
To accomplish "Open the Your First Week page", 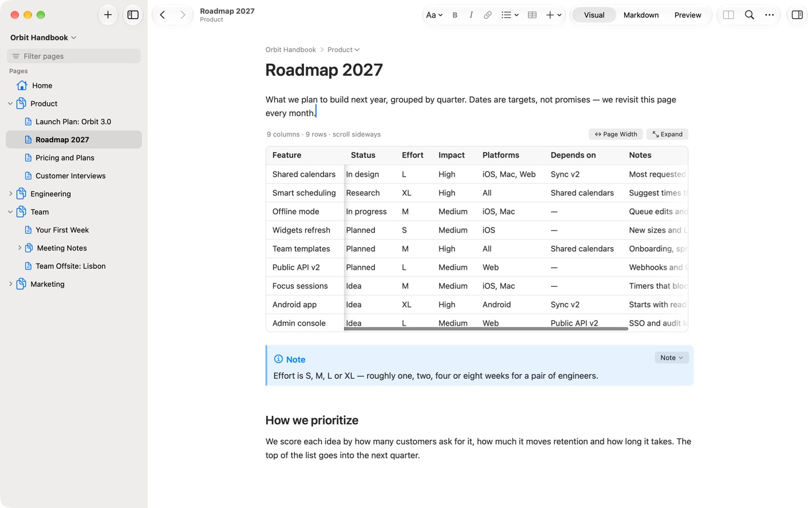I will (74, 230).
